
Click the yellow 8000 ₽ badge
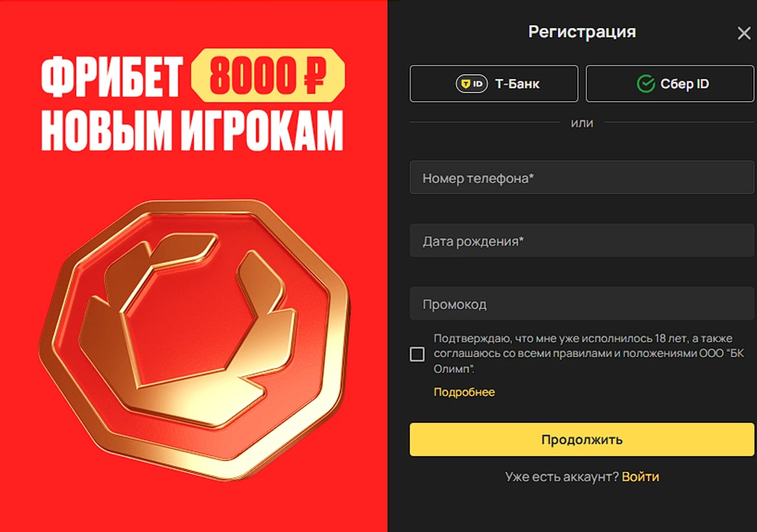pos(268,75)
